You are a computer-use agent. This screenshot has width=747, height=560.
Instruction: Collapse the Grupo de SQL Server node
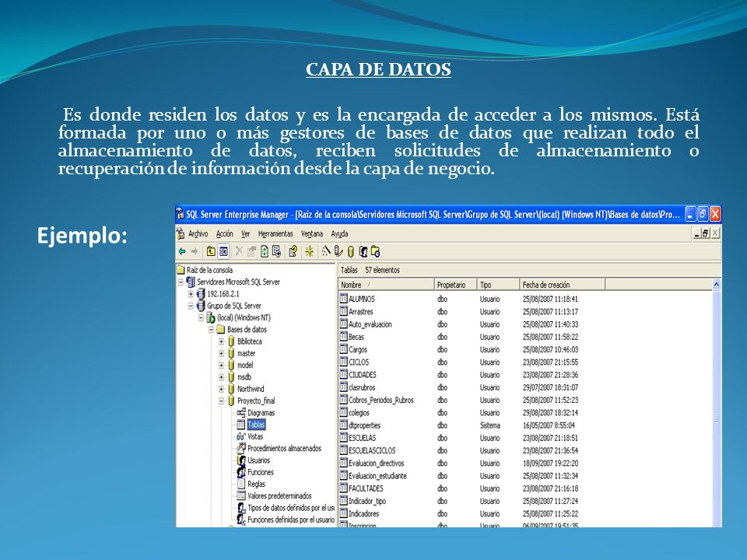tap(191, 306)
